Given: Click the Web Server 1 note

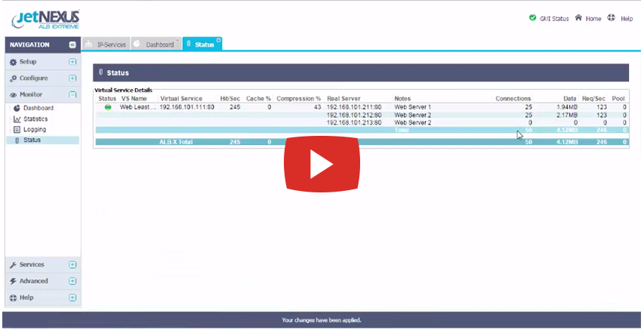Looking at the screenshot, I should (x=413, y=107).
